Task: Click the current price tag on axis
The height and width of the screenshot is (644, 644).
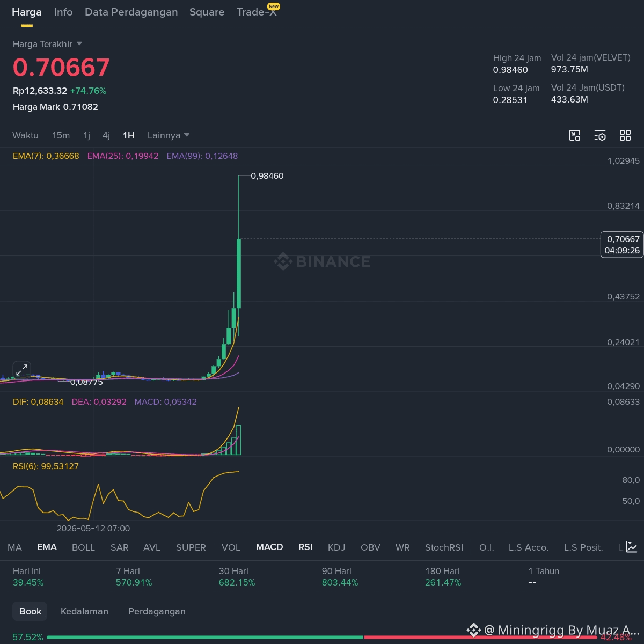Action: point(622,245)
